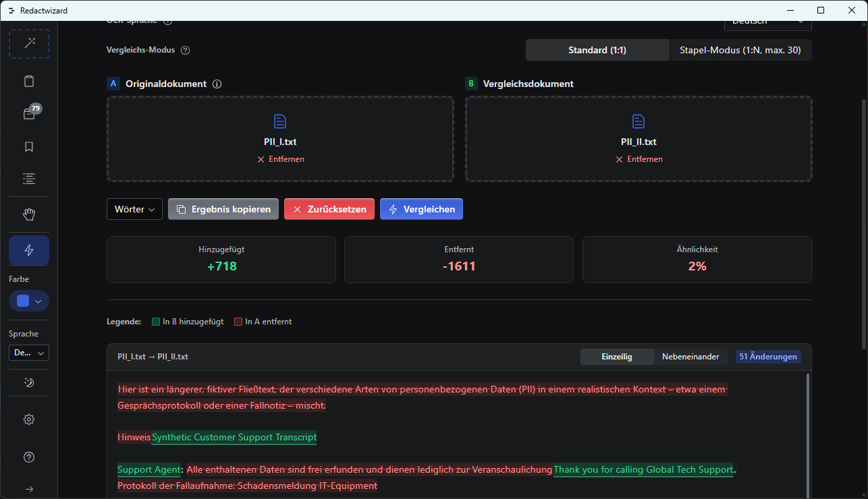Viewport: 868px width, 499px height.
Task: Activate the hand tool in the sidebar
Action: tap(29, 215)
